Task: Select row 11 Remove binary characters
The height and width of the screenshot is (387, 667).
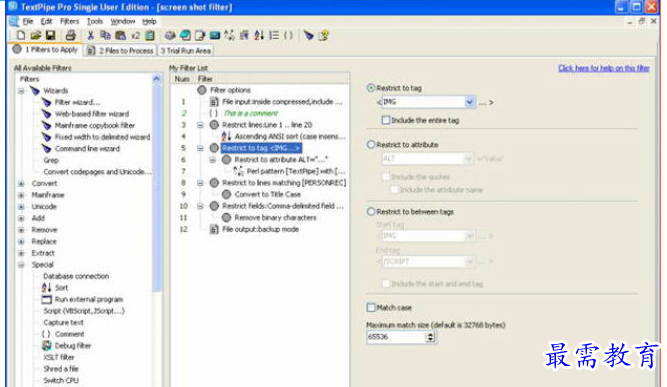Action: tap(275, 218)
